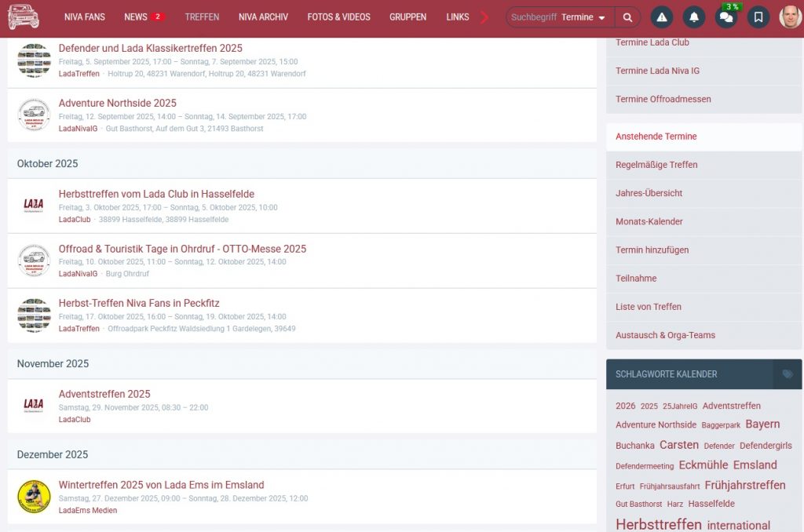
Task: Open the GRUPPEN menu item
Action: coord(407,17)
